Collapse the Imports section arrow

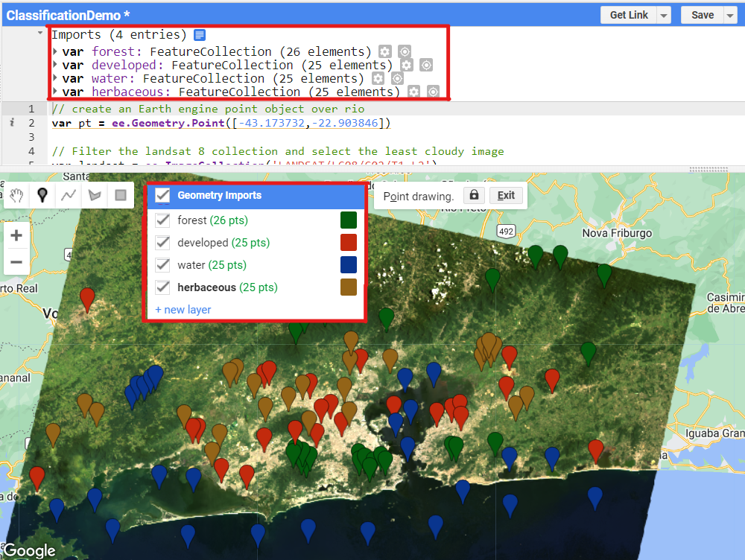(x=40, y=34)
